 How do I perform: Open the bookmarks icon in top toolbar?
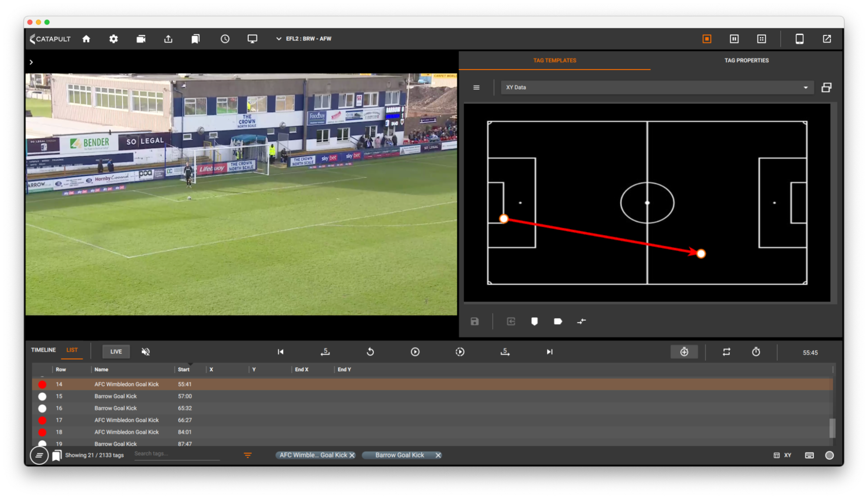(x=195, y=39)
